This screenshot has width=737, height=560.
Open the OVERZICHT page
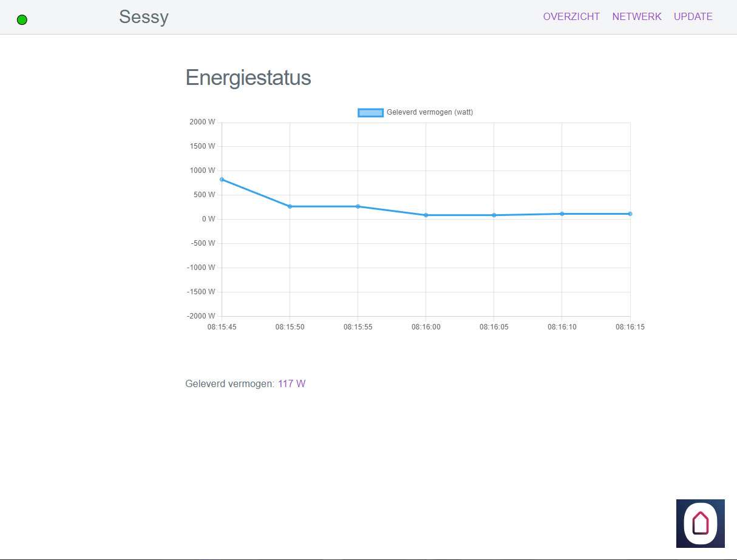tap(571, 17)
